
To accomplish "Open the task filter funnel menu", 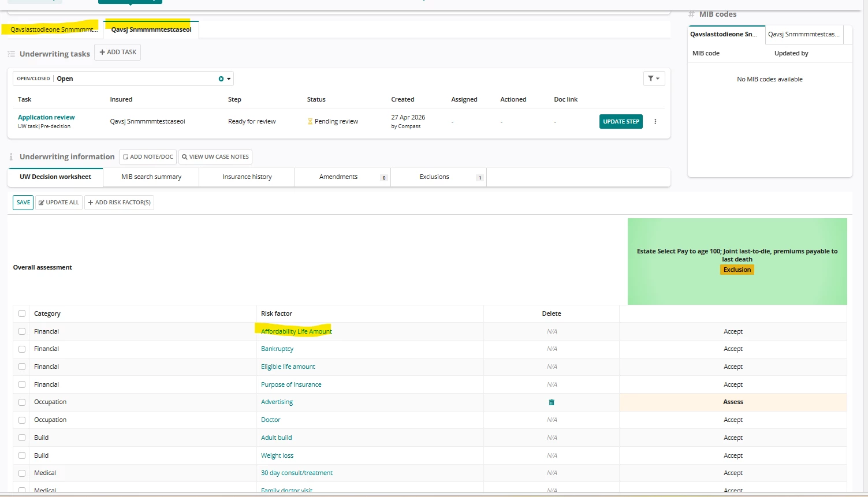I will tap(654, 79).
